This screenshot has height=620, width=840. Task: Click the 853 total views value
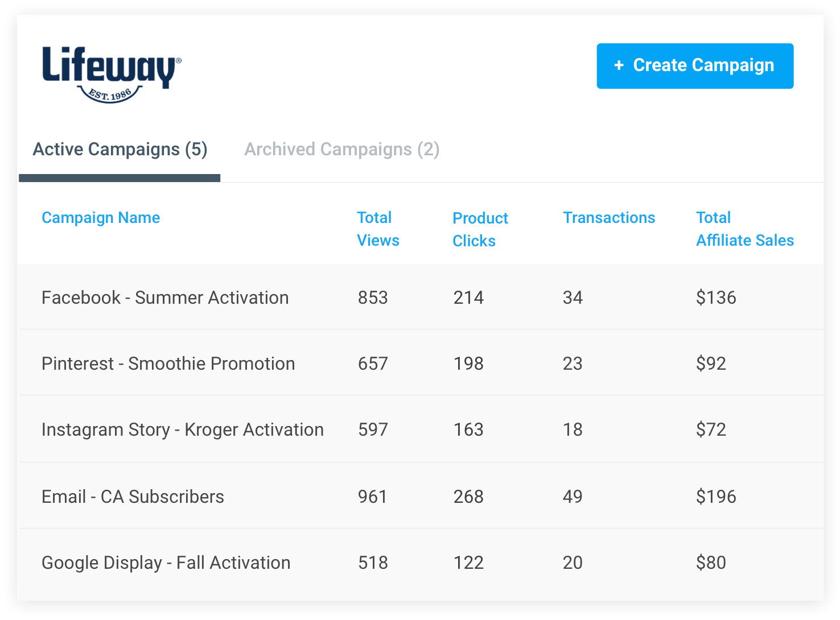click(x=373, y=297)
